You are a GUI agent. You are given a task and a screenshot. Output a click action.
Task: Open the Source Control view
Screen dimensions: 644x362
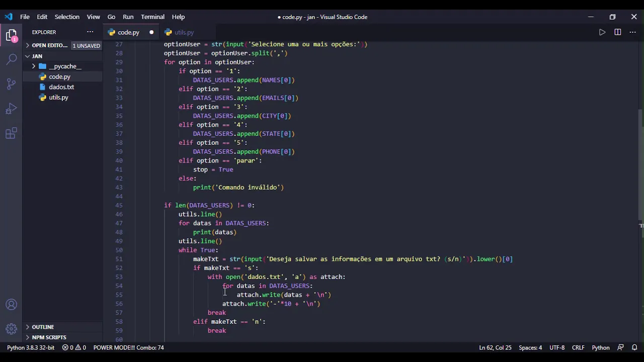(x=11, y=84)
